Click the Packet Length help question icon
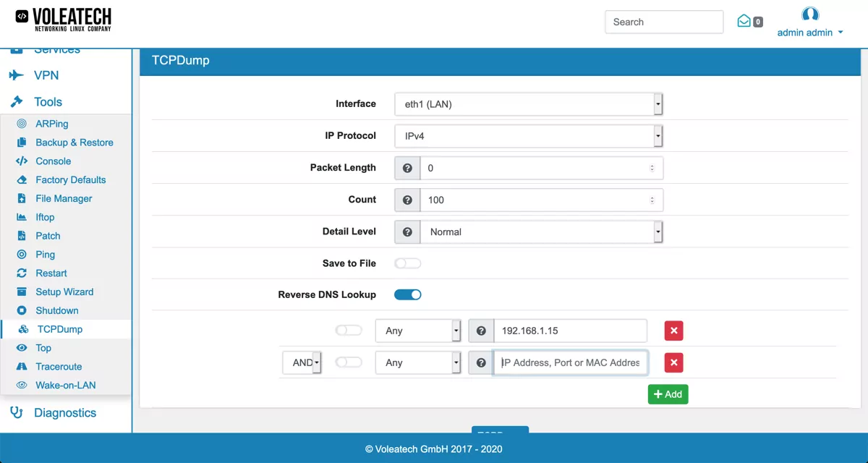This screenshot has height=463, width=868. tap(407, 168)
